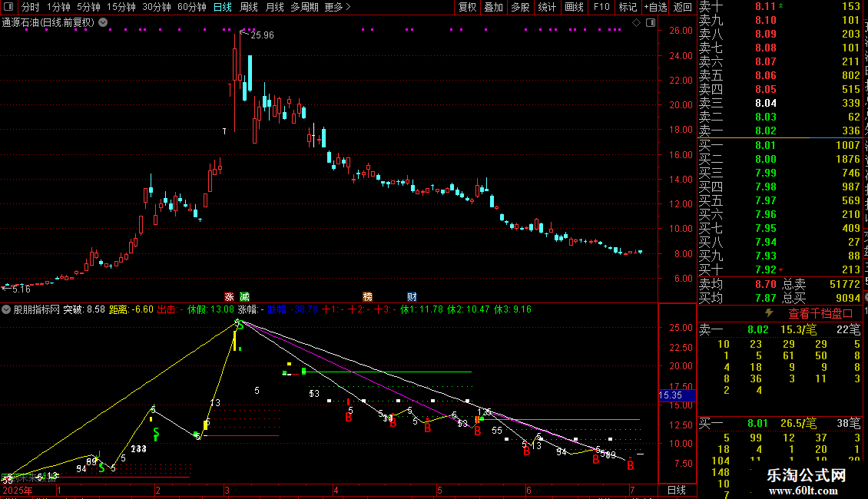
Task: Click the lightning bolt icon
Action: [x=769, y=313]
